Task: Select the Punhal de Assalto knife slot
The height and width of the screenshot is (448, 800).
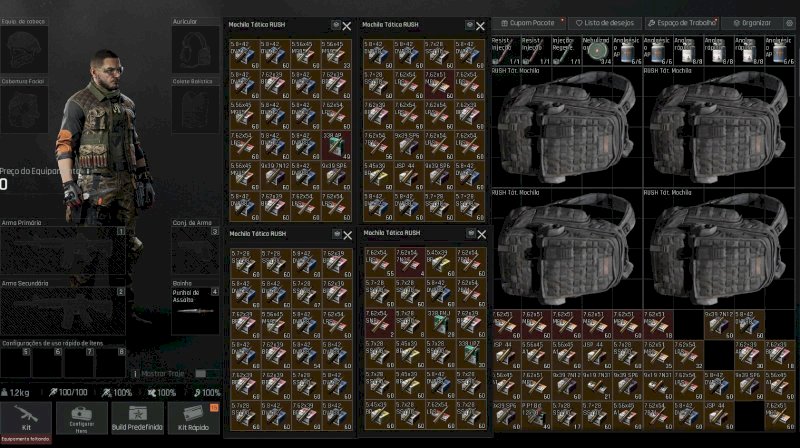Action: click(195, 311)
